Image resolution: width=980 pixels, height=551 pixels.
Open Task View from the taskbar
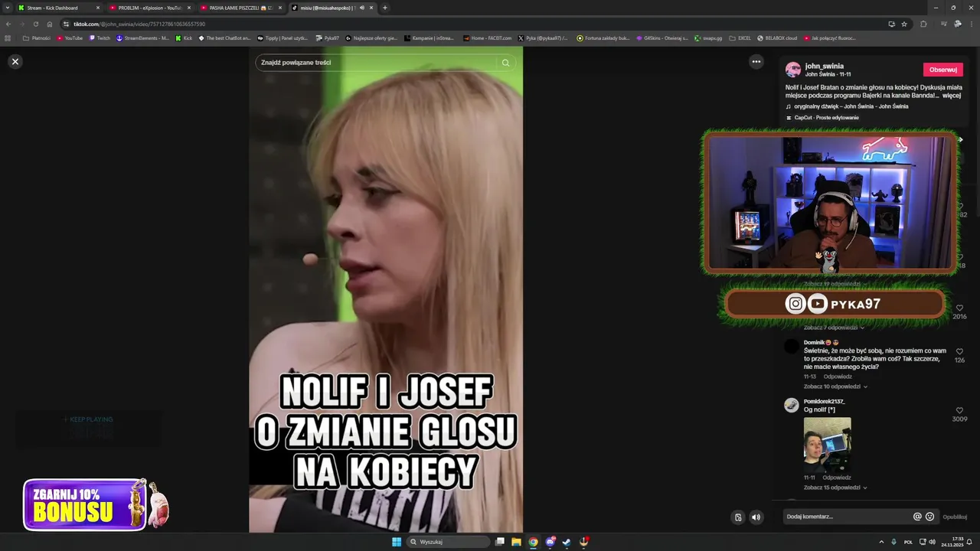(500, 542)
